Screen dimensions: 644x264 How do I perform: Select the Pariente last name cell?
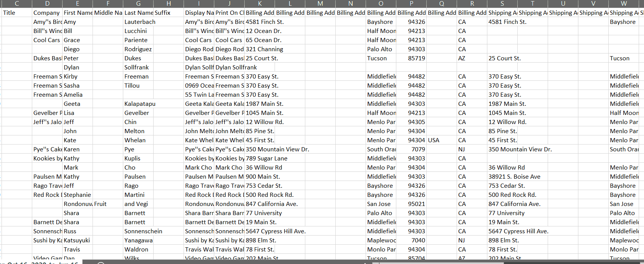[138, 40]
